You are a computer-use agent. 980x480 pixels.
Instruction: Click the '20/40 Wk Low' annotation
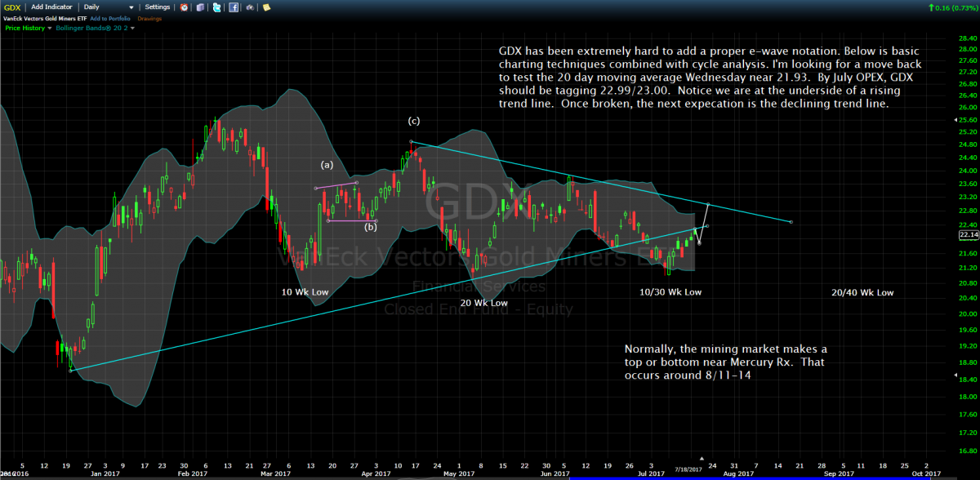pos(862,292)
